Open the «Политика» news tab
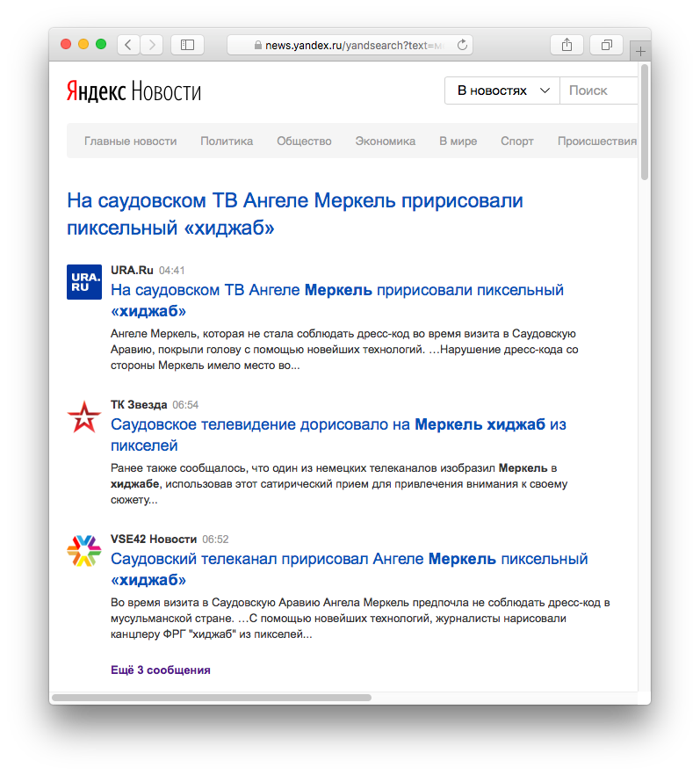 click(x=227, y=141)
